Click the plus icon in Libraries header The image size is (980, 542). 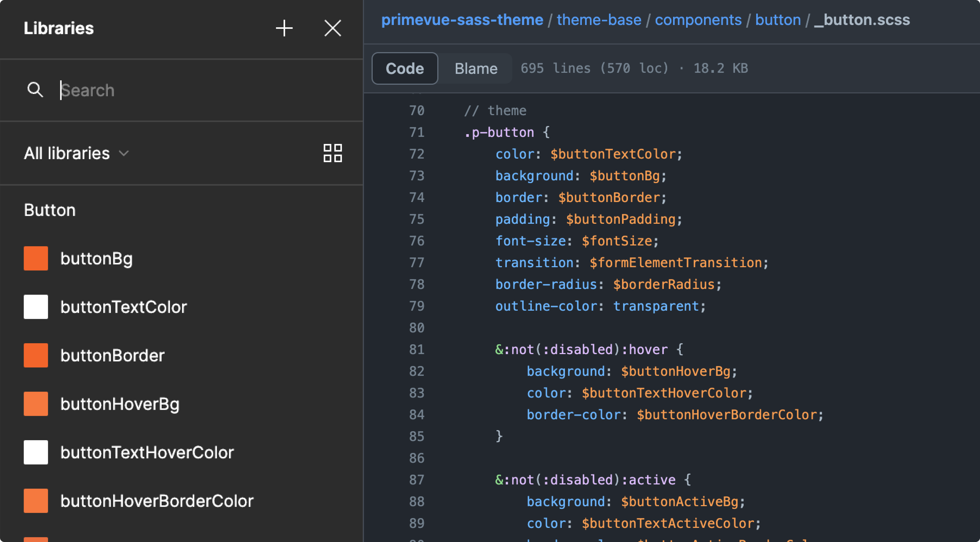(284, 28)
